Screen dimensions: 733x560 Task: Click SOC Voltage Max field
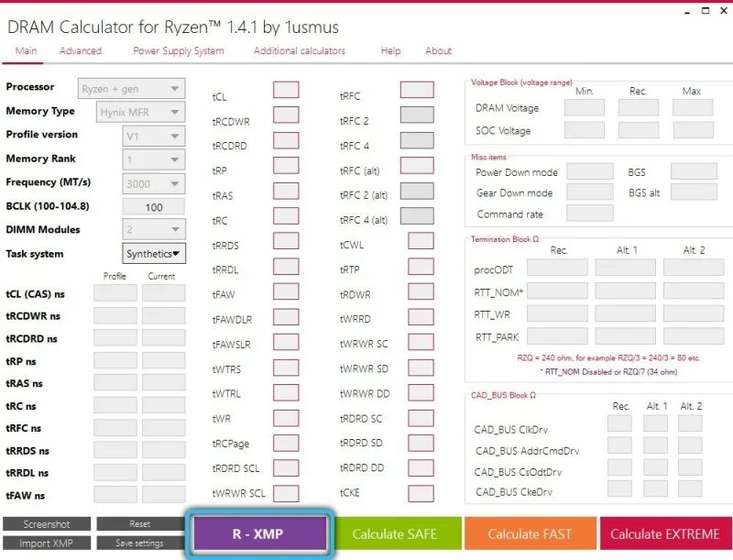694,130
